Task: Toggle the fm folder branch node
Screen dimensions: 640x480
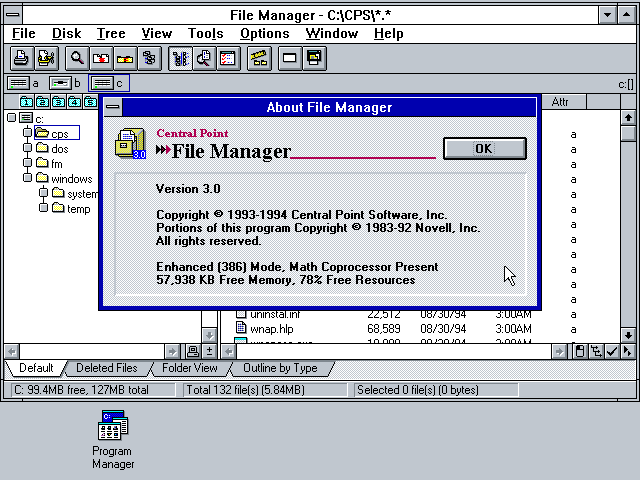Action: [27, 163]
